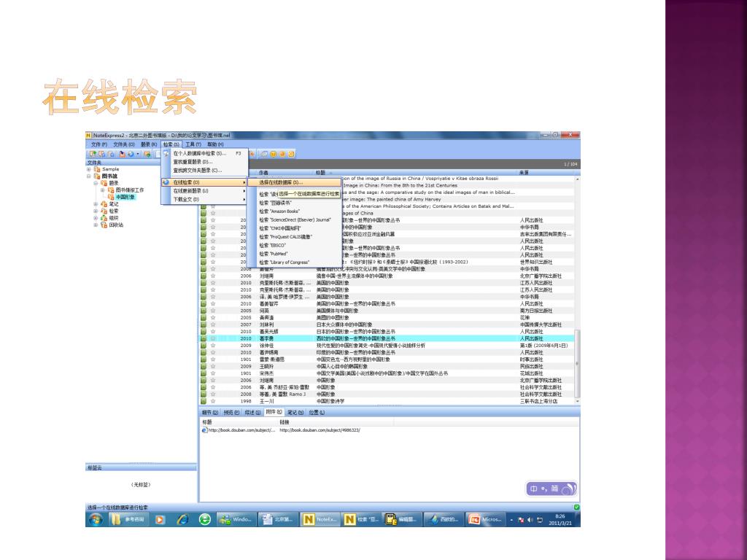Search 'PubMed' database
Screen dimensions: 747x560
click(x=294, y=254)
